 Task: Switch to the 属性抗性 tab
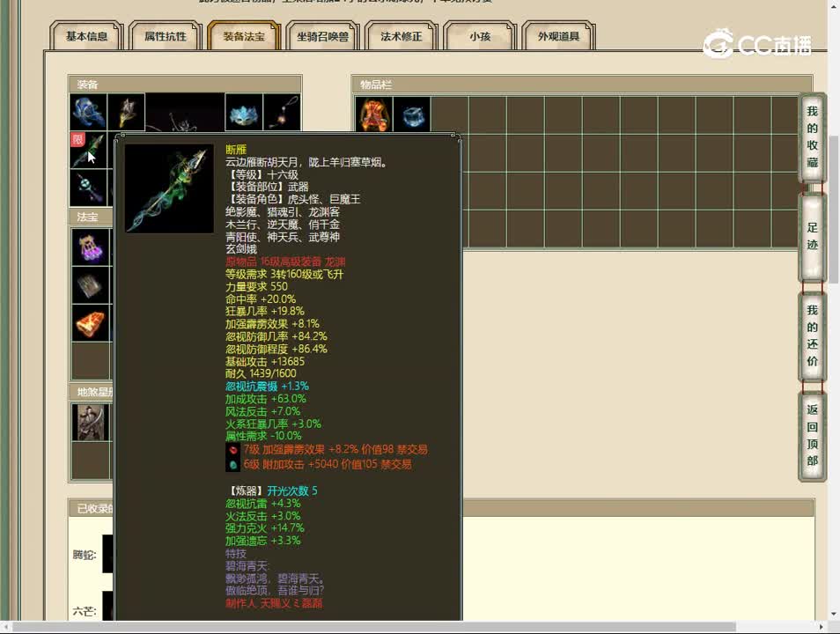point(165,36)
